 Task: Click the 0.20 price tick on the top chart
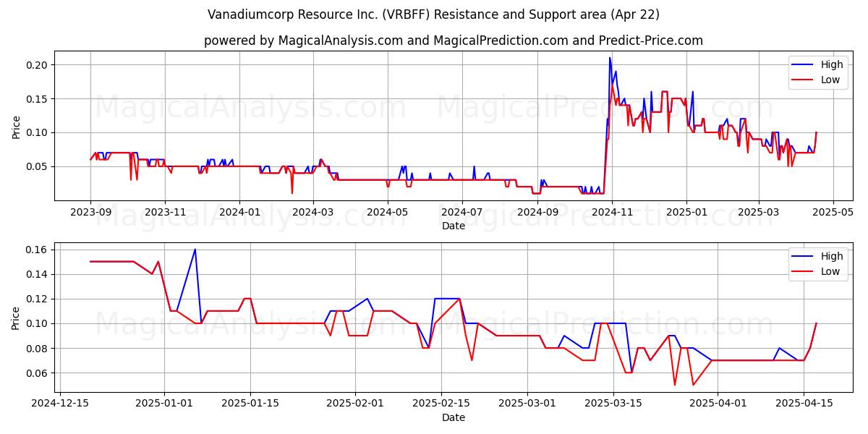click(x=38, y=65)
